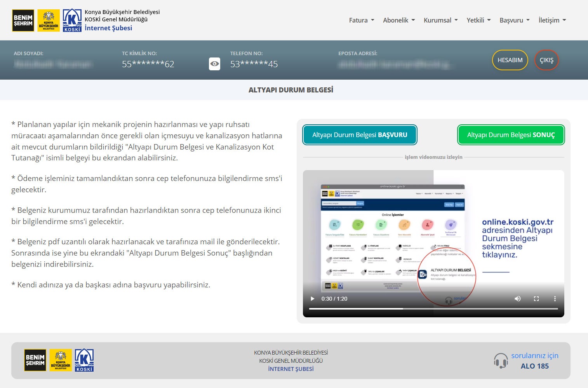588x388 pixels.
Task: Mute the video using the speaker icon
Action: (x=517, y=299)
